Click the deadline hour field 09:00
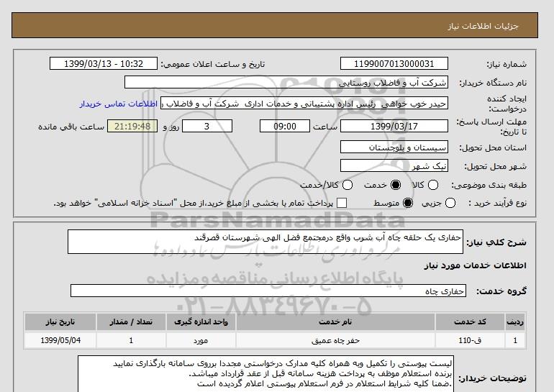This screenshot has width=554, height=392. pos(285,126)
